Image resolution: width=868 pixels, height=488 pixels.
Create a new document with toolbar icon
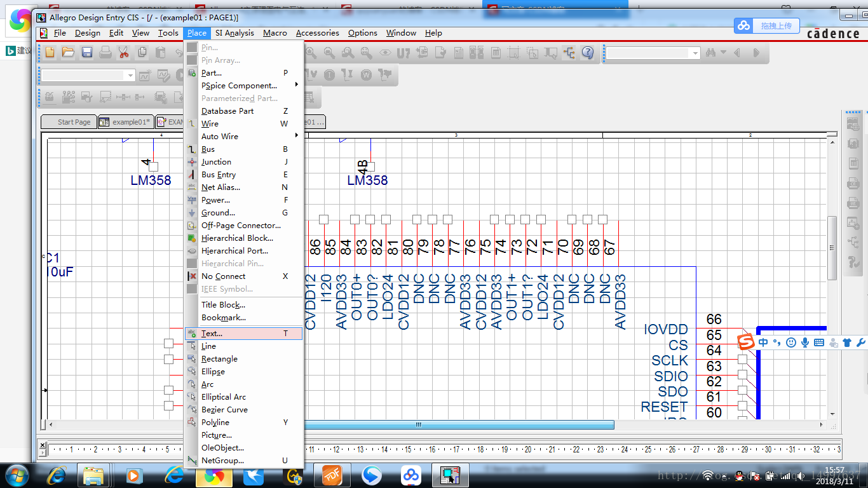[x=50, y=53]
